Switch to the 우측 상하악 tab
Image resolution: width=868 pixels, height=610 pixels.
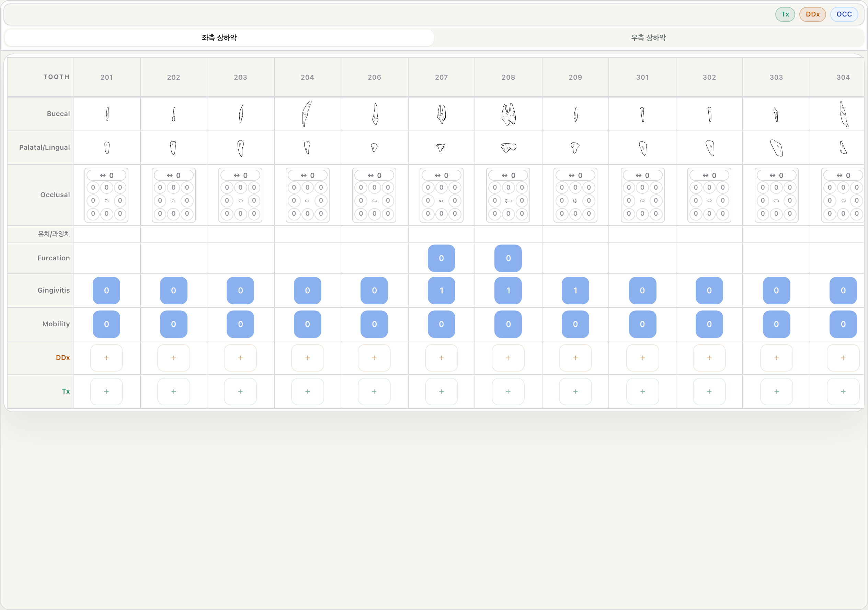coord(648,38)
